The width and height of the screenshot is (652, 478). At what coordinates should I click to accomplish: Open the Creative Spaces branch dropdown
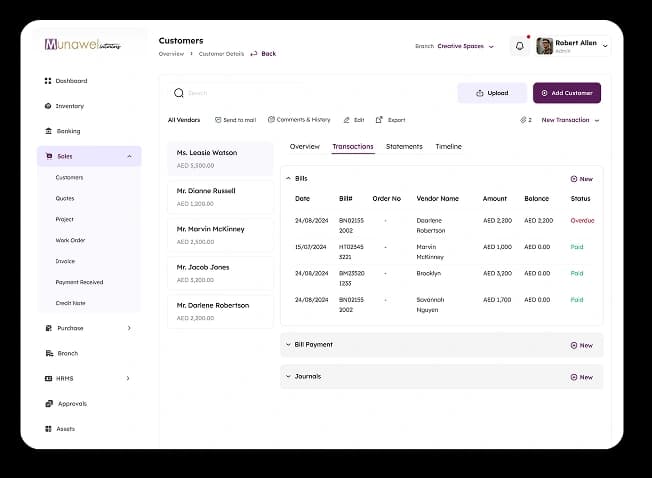[465, 46]
